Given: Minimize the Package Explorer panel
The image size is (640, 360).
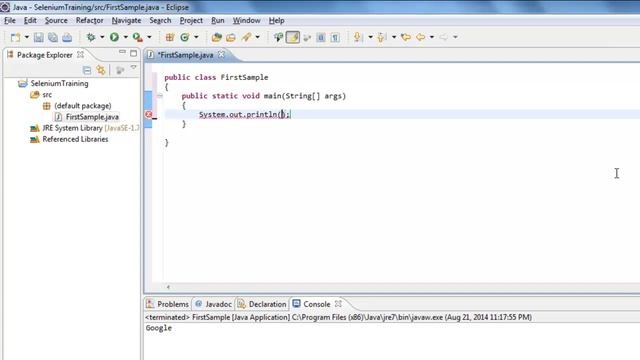Looking at the screenshot, I should [122, 53].
